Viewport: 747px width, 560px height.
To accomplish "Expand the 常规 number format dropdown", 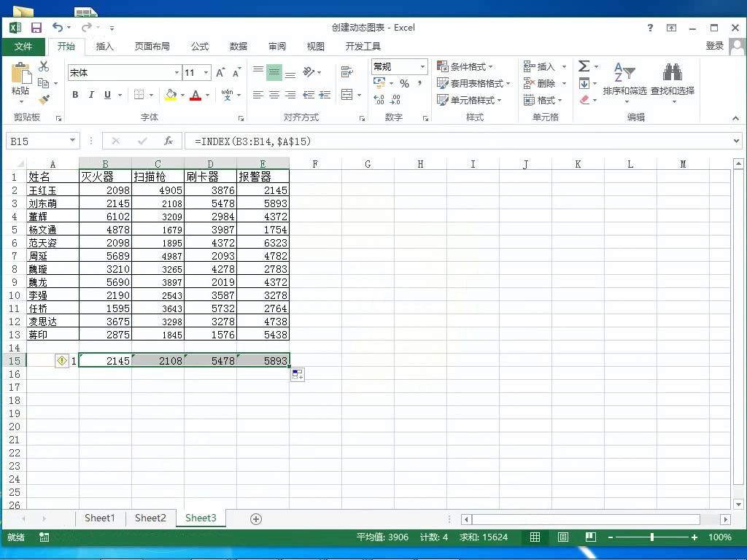I will 422,67.
